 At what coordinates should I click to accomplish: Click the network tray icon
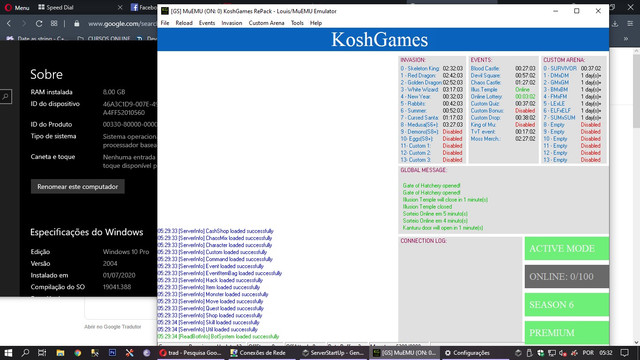tap(552, 353)
